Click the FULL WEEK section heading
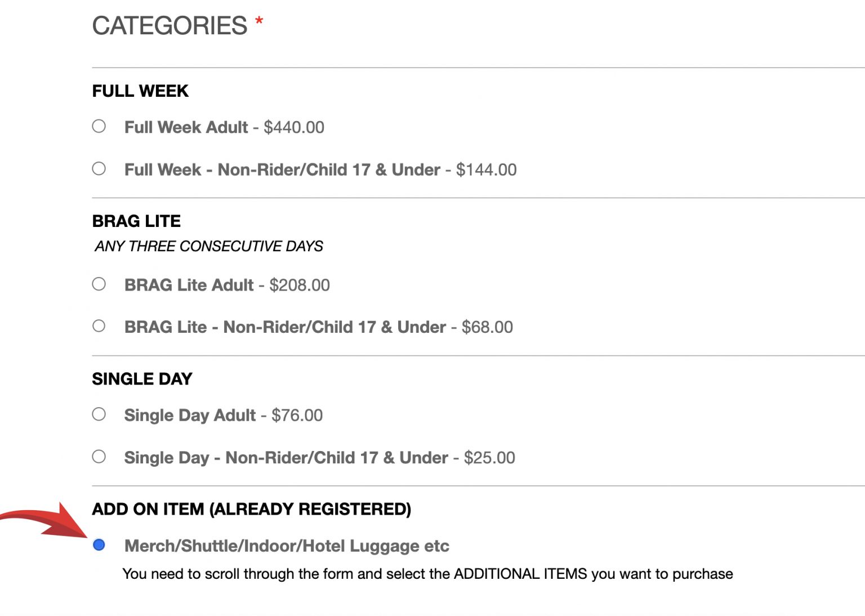865x616 pixels. pyautogui.click(x=140, y=91)
